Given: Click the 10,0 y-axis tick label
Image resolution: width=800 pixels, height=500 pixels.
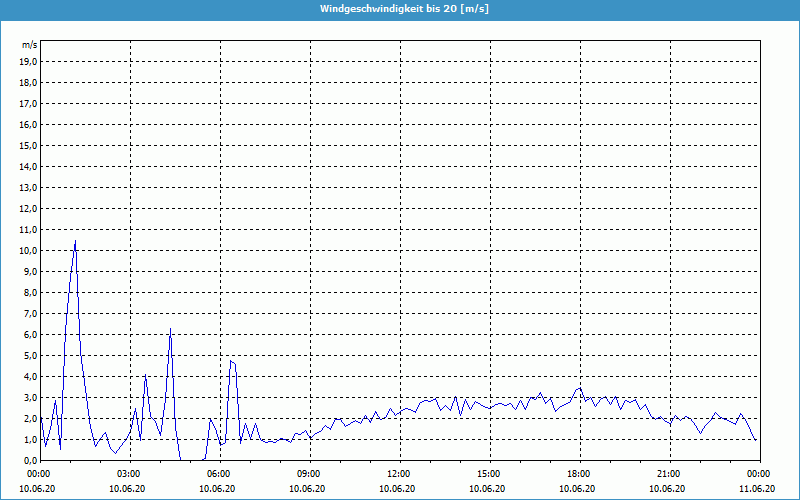Looking at the screenshot, I should [x=28, y=250].
